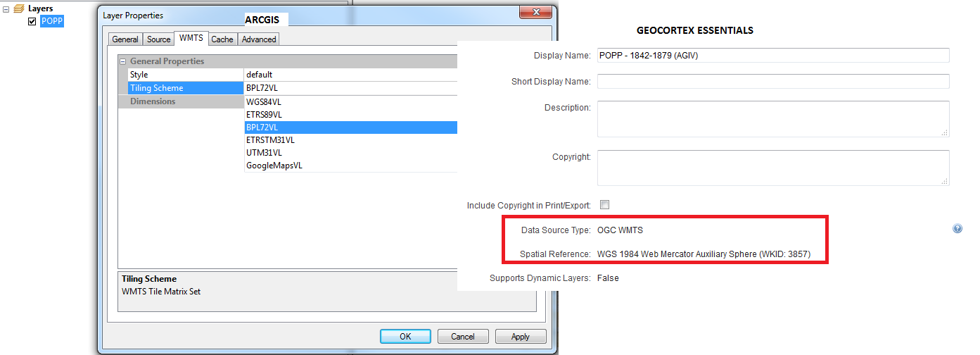Choose ETRS89VL from the tiling list

(350, 115)
